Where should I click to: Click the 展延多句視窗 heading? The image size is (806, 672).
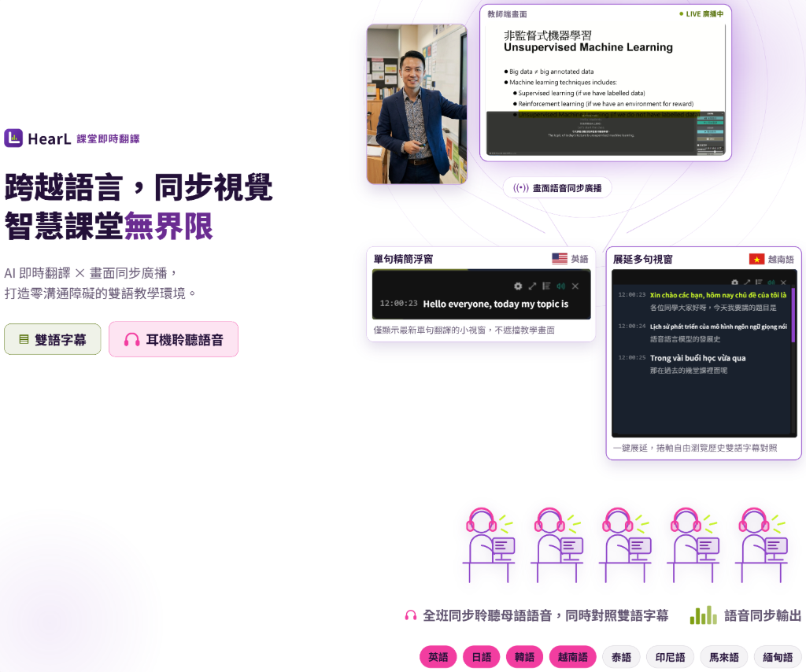[x=643, y=260]
